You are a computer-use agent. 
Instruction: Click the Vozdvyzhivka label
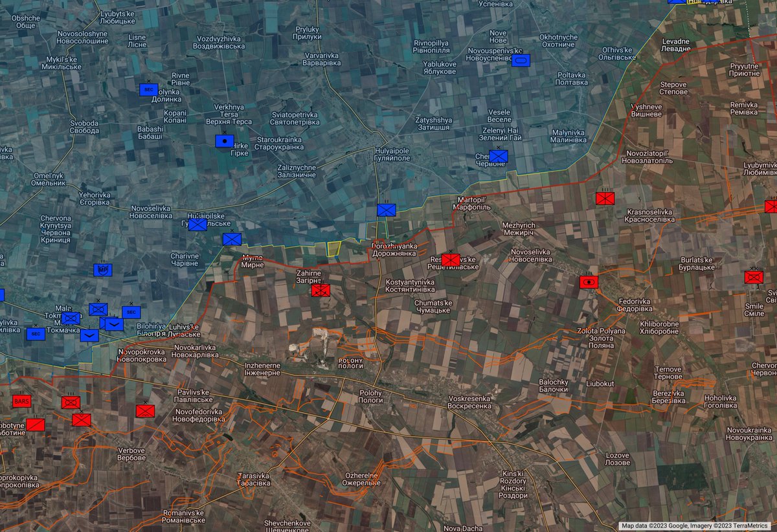(x=220, y=43)
